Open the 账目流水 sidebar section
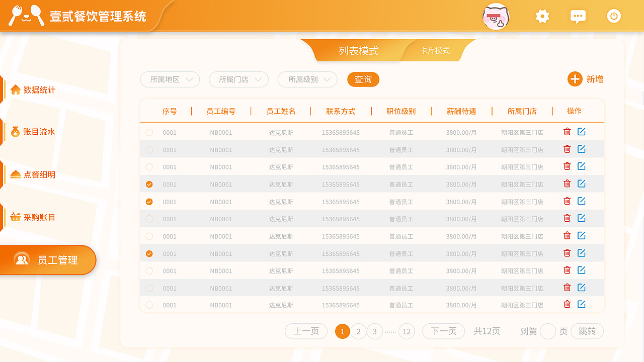Image resolution: width=644 pixels, height=362 pixels. point(34,132)
